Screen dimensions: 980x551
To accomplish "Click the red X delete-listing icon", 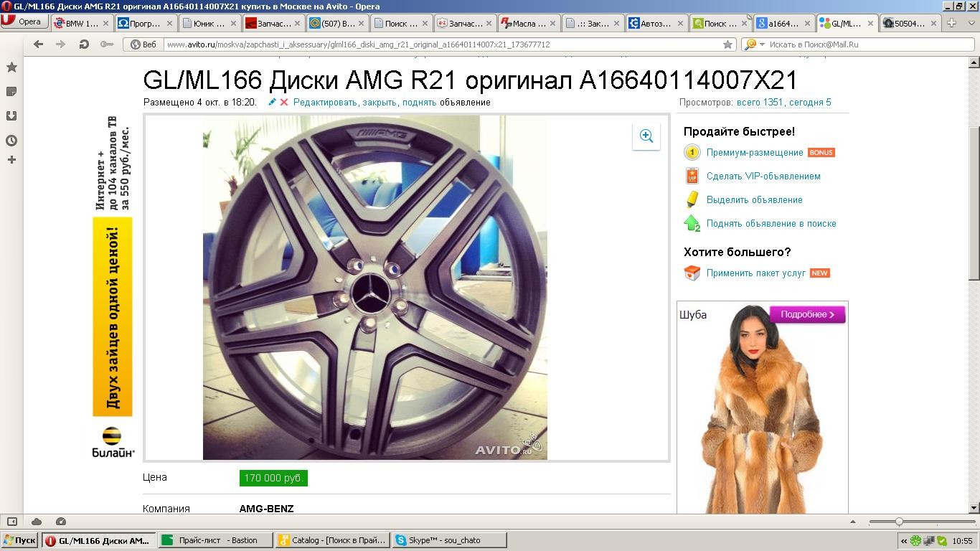I will coord(284,103).
